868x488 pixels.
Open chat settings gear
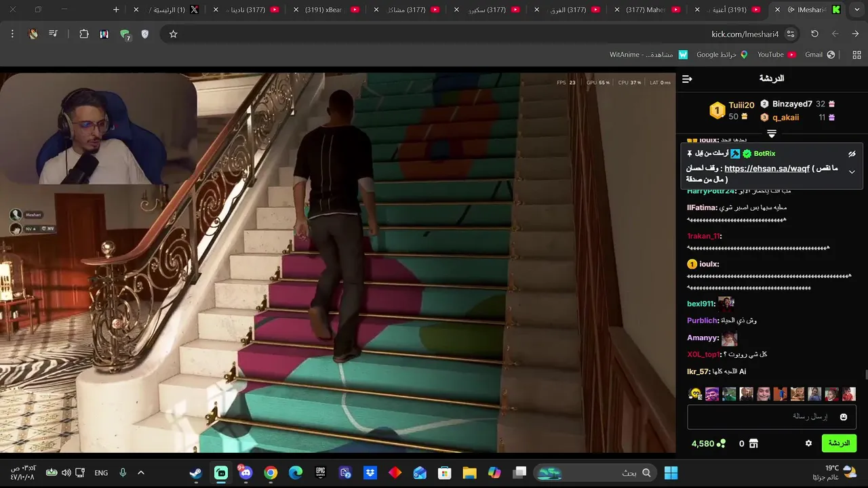pos(808,443)
